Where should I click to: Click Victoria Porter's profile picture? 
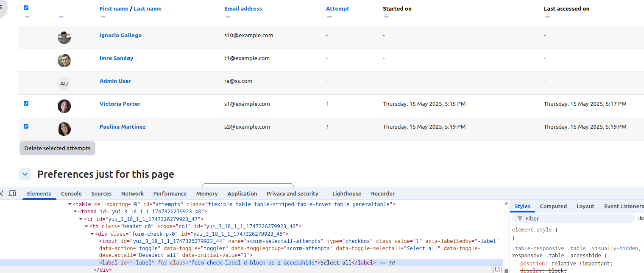[64, 106]
